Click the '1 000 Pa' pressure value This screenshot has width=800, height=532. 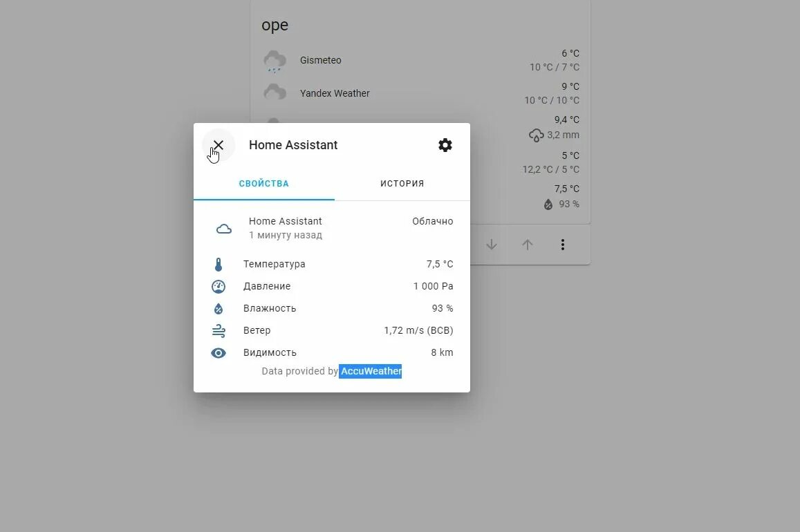click(433, 286)
